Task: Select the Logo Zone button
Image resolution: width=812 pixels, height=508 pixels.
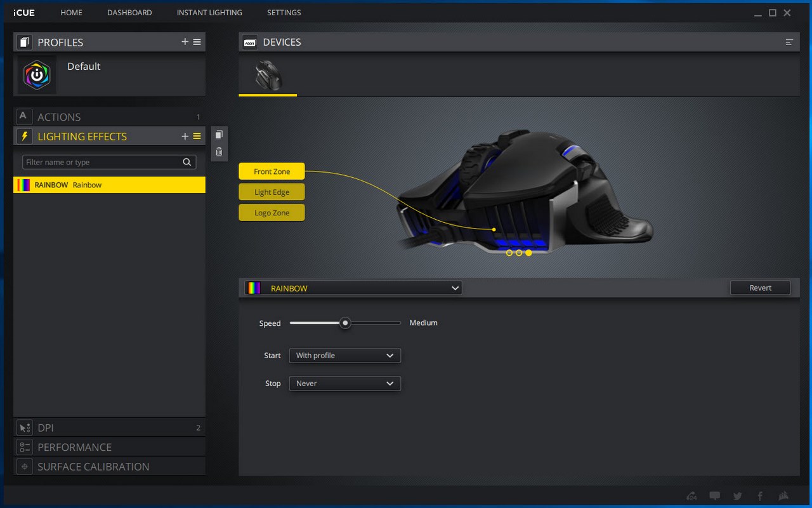Action: click(272, 213)
